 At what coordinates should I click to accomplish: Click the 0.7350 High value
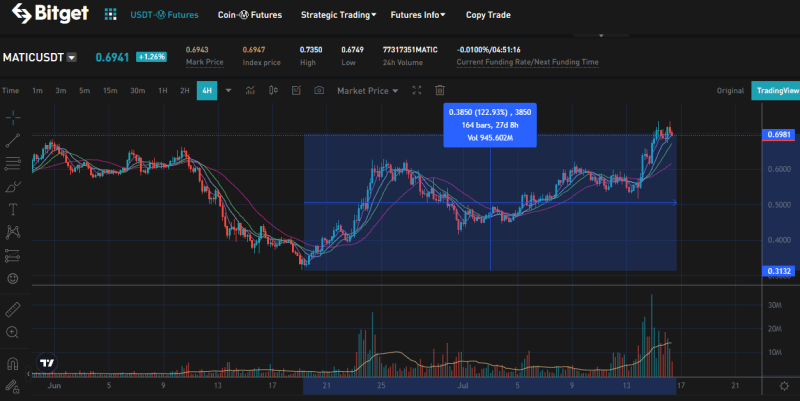click(x=311, y=49)
